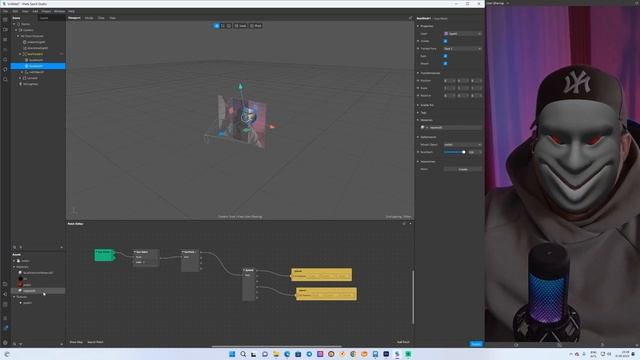Click the Create button under Interactions
The height and width of the screenshot is (360, 640).
[x=463, y=169]
